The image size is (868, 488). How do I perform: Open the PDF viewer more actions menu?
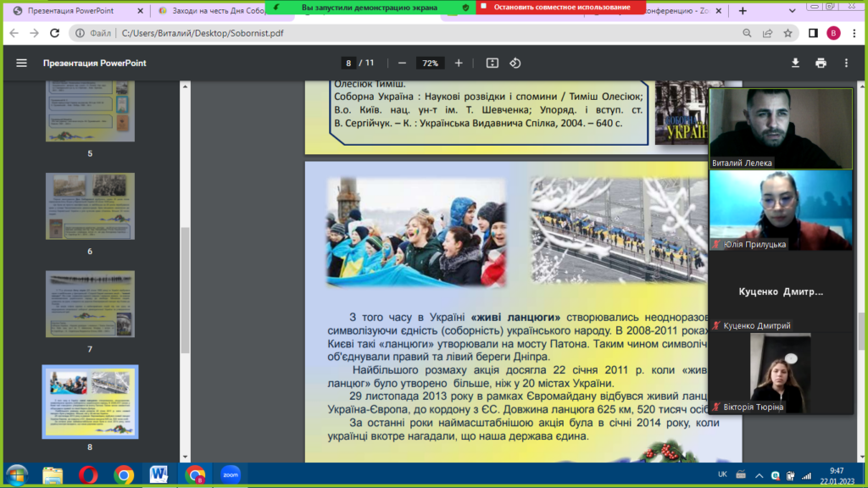click(x=846, y=64)
